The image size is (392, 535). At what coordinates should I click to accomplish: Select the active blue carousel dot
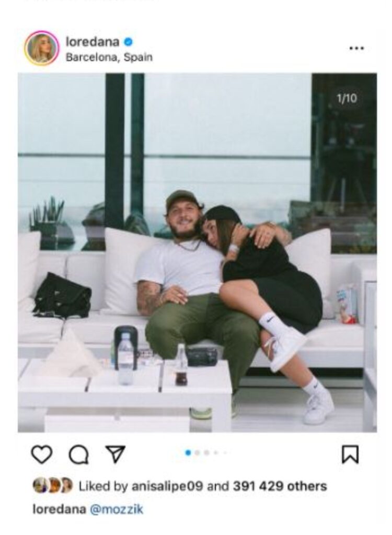188,453
